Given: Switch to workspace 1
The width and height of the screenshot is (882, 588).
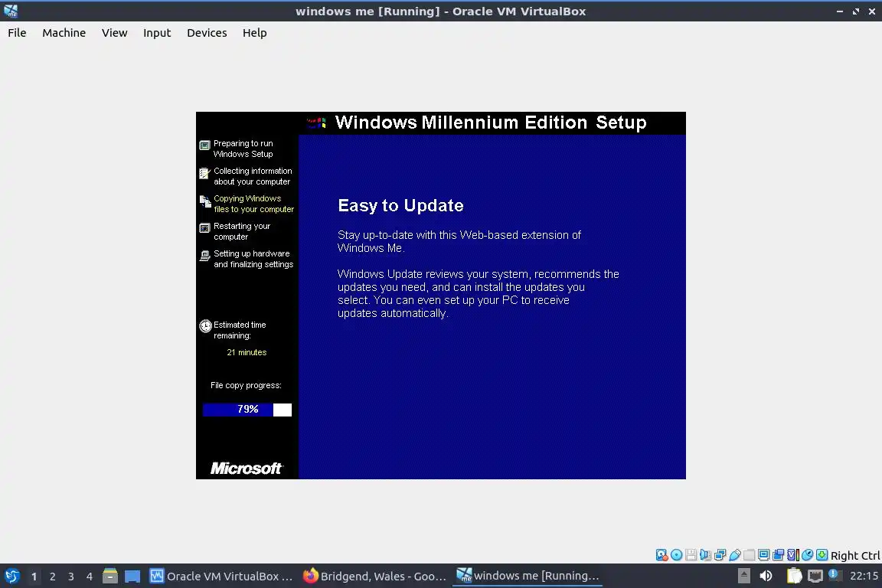Looking at the screenshot, I should click(x=34, y=577).
